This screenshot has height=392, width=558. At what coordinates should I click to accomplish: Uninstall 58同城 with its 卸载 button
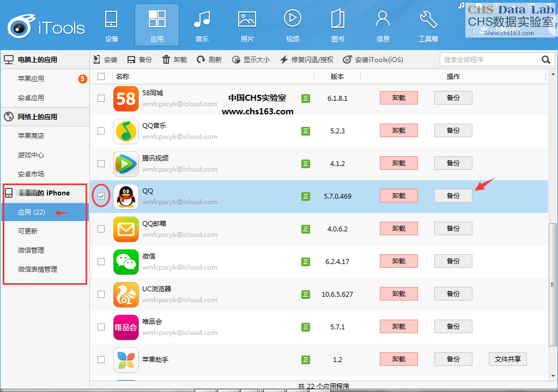click(x=399, y=98)
